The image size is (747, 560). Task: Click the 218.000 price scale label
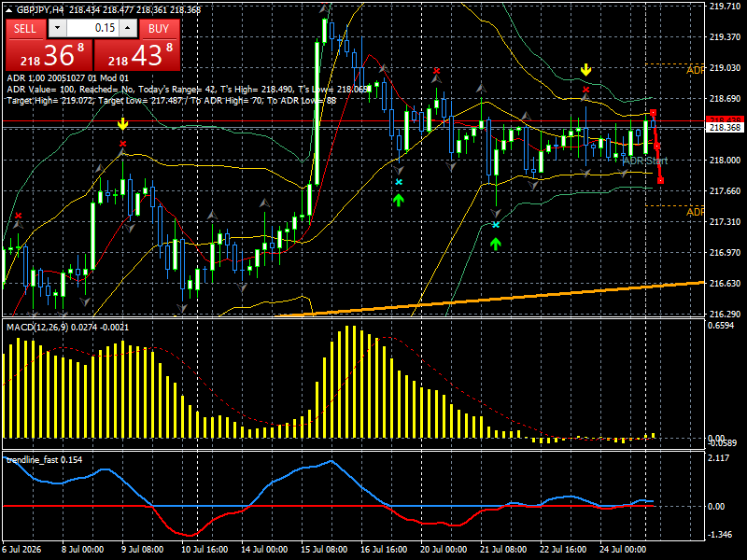click(725, 160)
